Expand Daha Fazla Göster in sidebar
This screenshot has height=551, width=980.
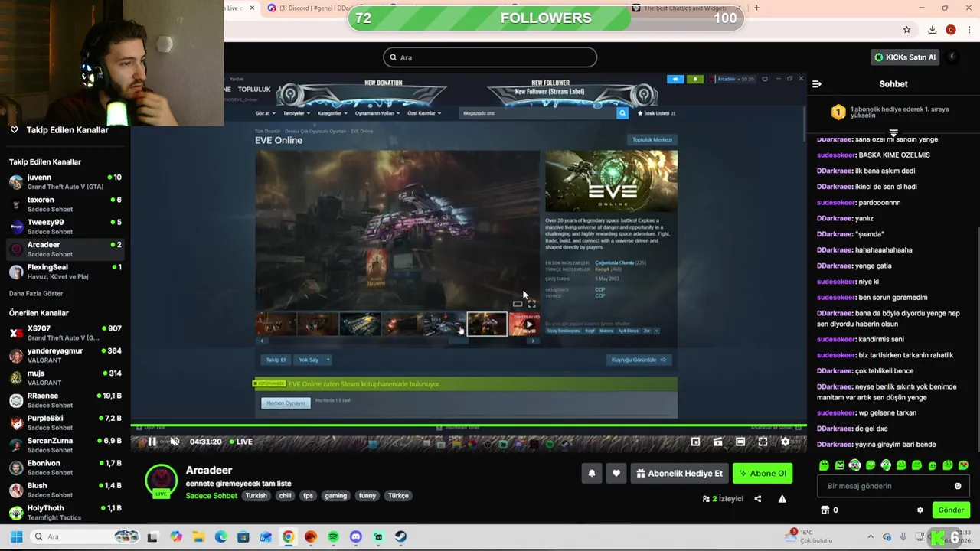click(36, 293)
